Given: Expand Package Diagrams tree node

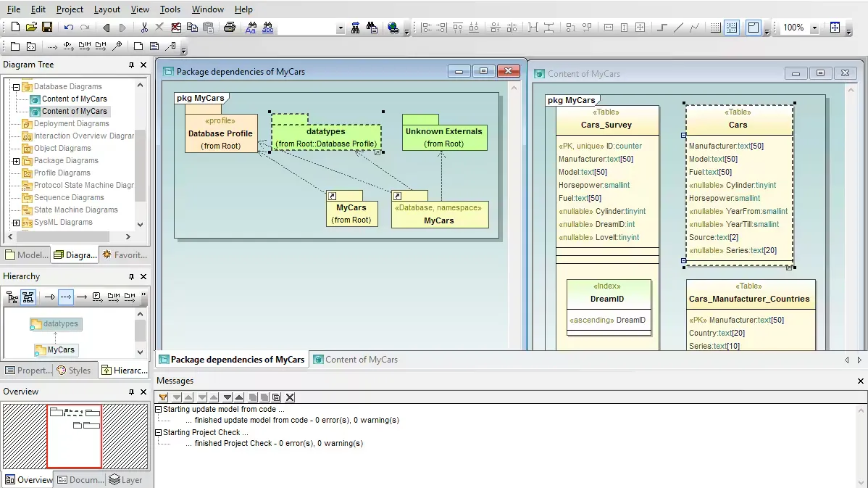Looking at the screenshot, I should [16, 161].
